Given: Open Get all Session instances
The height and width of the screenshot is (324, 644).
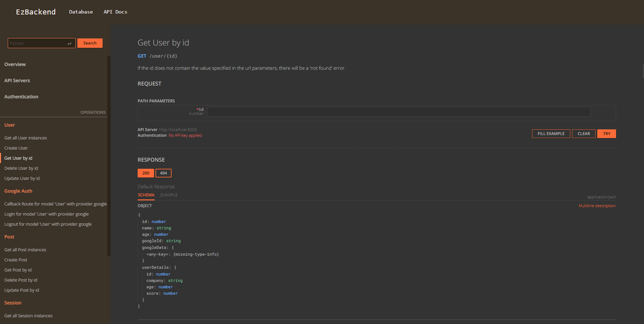Looking at the screenshot, I should pos(29,316).
